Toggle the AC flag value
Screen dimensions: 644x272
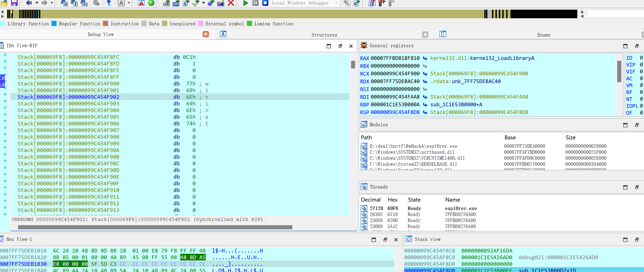coord(641,79)
